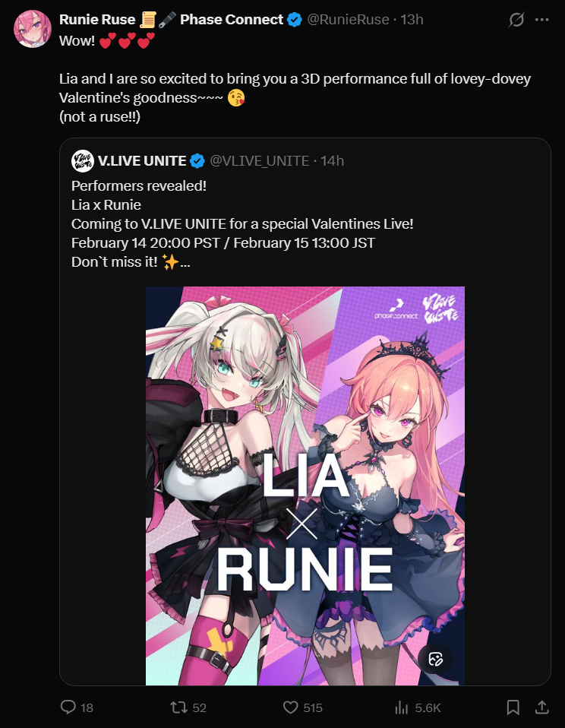
Task: Click the Grok explain-post icon
Action: pos(516,20)
